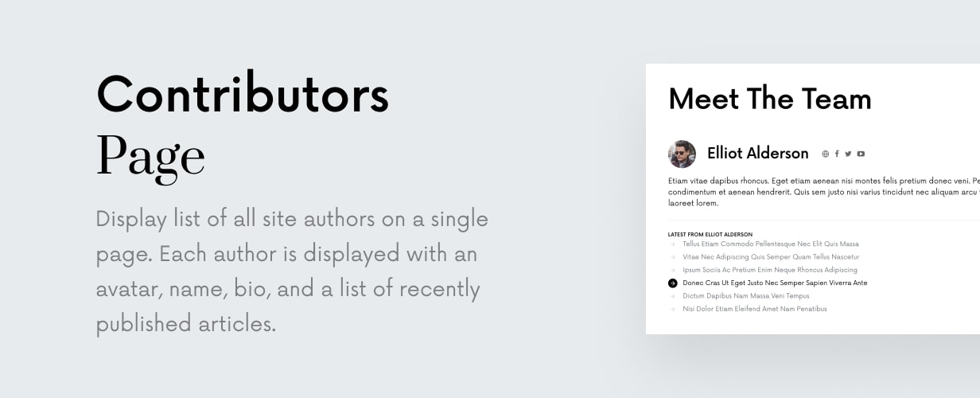Open article "Vitae Nec Adipiscing Quis Semper"
Screen dimensions: 980x398
pos(770,257)
